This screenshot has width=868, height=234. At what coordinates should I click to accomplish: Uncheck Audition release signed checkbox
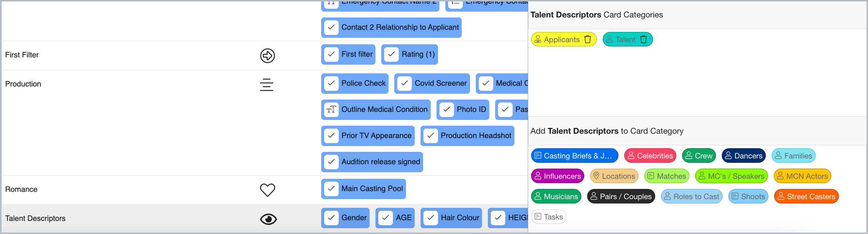(x=331, y=162)
